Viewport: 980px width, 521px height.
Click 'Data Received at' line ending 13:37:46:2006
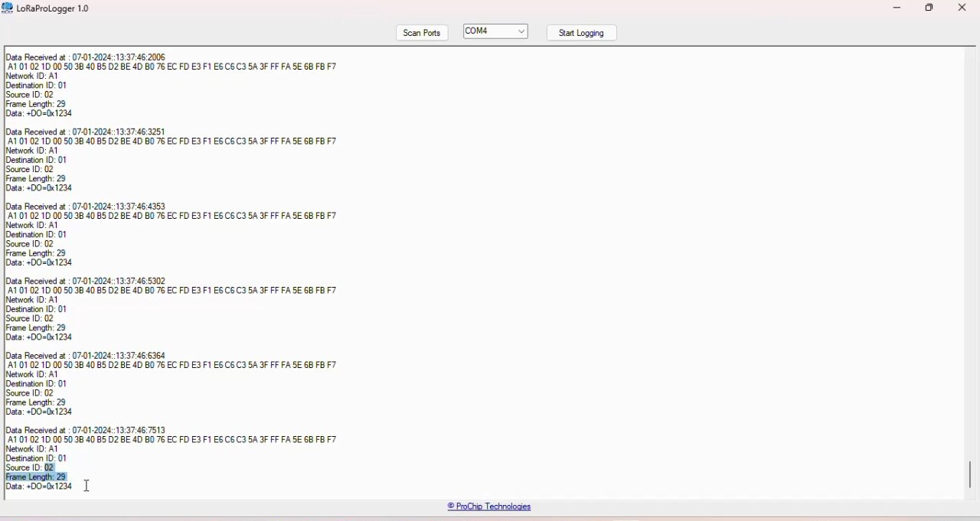coord(86,57)
